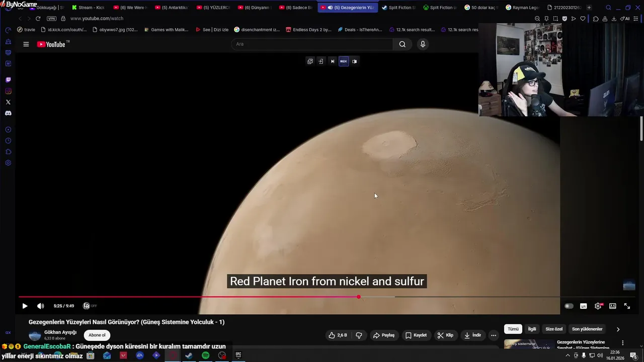Toggle the autoplay switch in the player
Image resolution: width=644 pixels, height=362 pixels.
[569, 306]
